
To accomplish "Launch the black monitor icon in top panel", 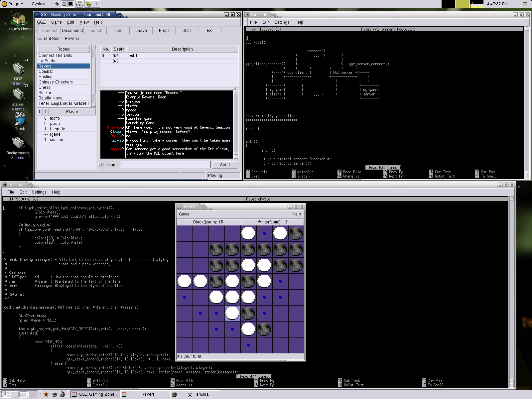I will pyautogui.click(x=71, y=4).
